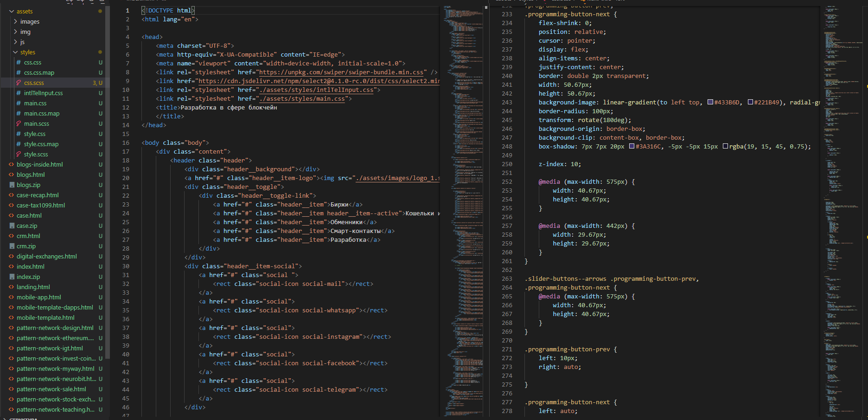Screen dimensions: 868x420
Task: Click the css.css file icon
Action: [19, 62]
